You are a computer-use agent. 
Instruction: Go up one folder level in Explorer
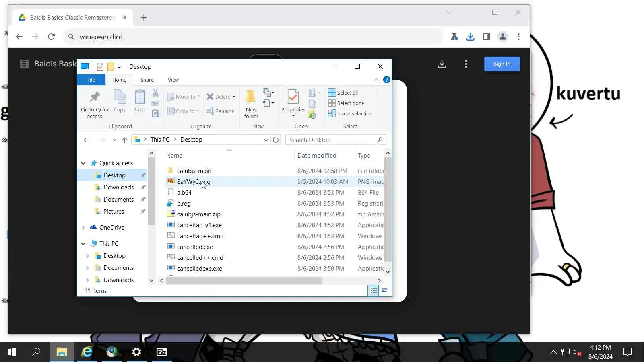click(125, 140)
